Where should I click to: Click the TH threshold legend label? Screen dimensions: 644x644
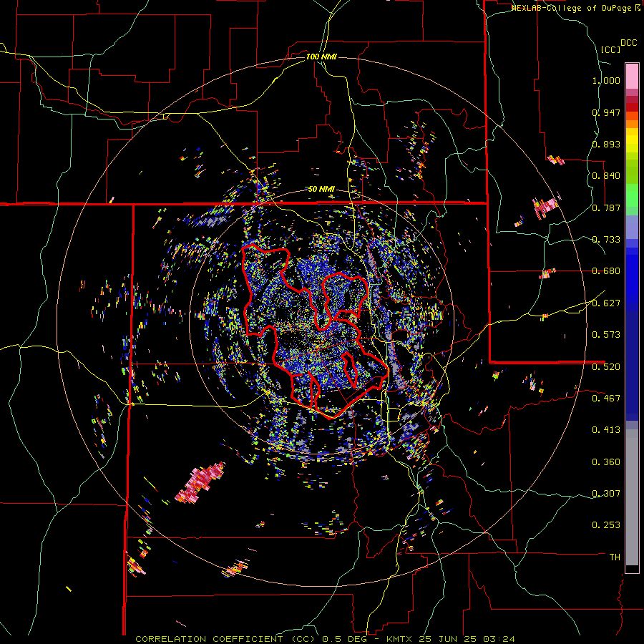click(x=615, y=557)
